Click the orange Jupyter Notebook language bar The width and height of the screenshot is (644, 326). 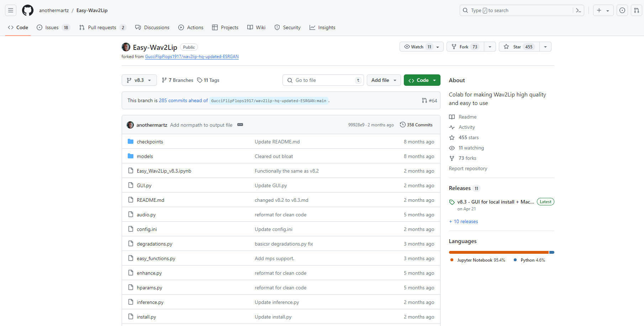[x=498, y=252]
